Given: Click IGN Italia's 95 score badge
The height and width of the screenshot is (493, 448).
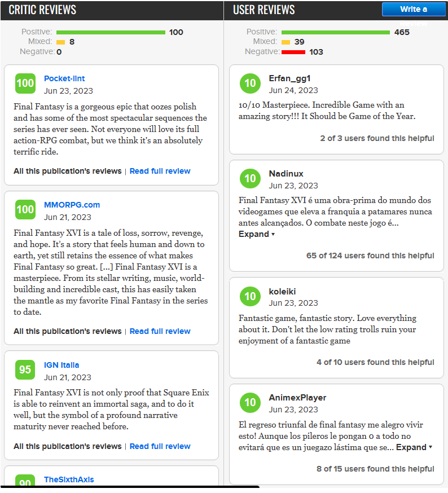Looking at the screenshot, I should coord(25,370).
